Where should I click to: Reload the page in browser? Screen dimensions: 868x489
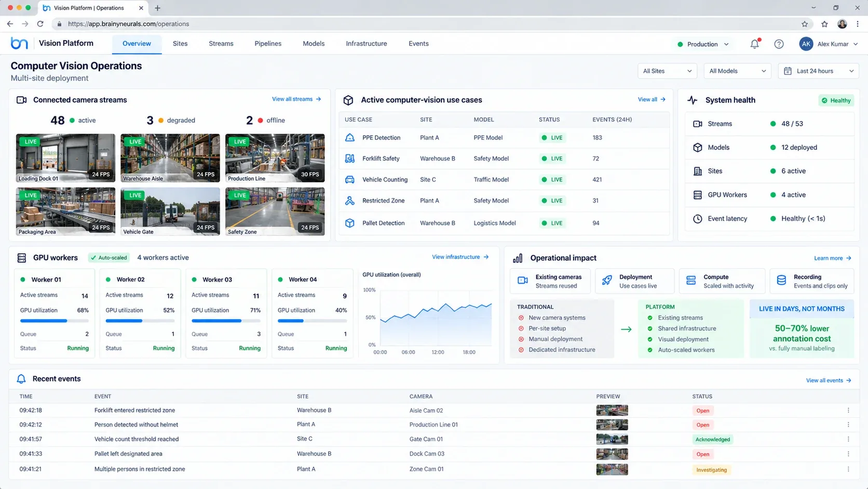40,24
